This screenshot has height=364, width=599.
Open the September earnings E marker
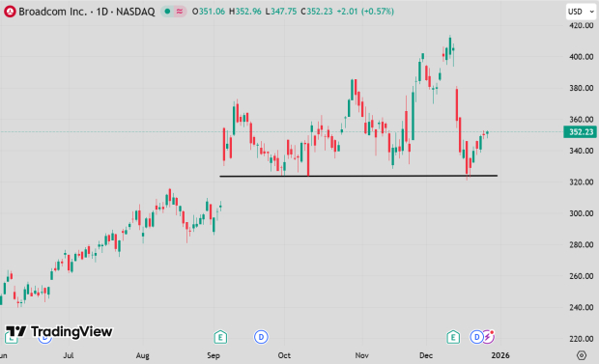click(x=220, y=337)
